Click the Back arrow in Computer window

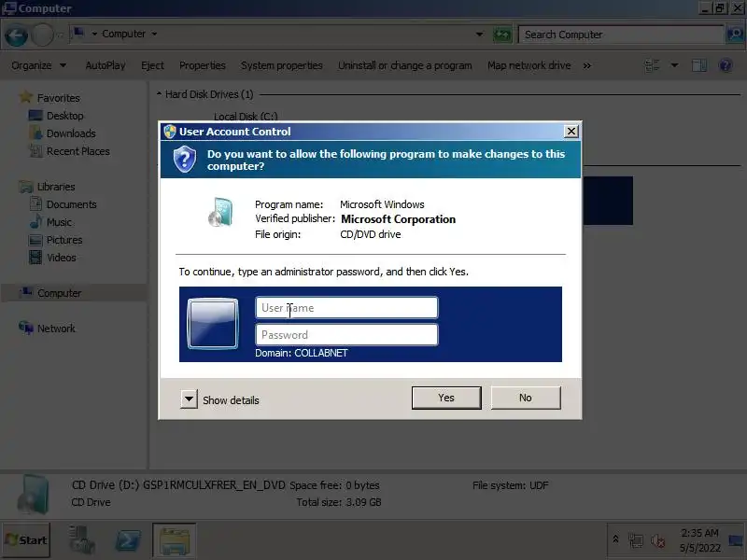(x=16, y=35)
